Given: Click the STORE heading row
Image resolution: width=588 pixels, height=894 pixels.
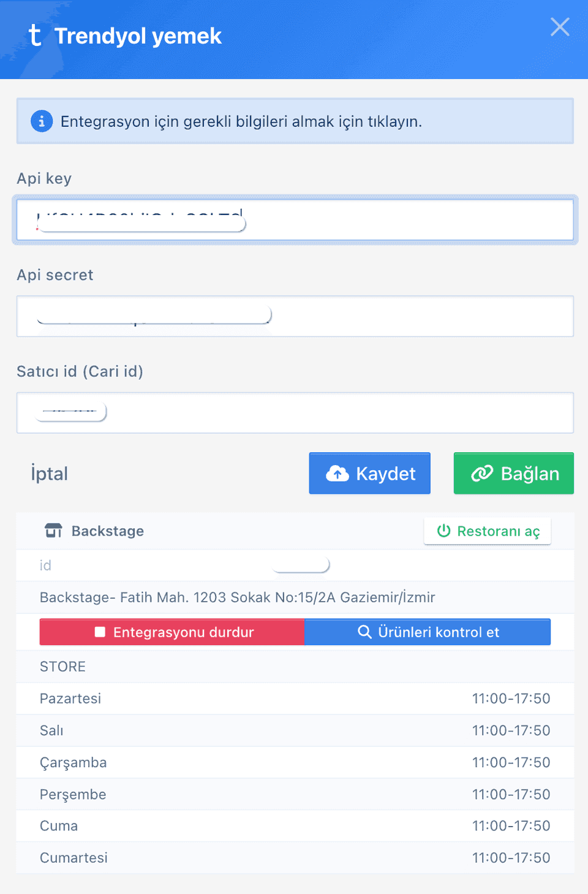Looking at the screenshot, I should coord(295,667).
